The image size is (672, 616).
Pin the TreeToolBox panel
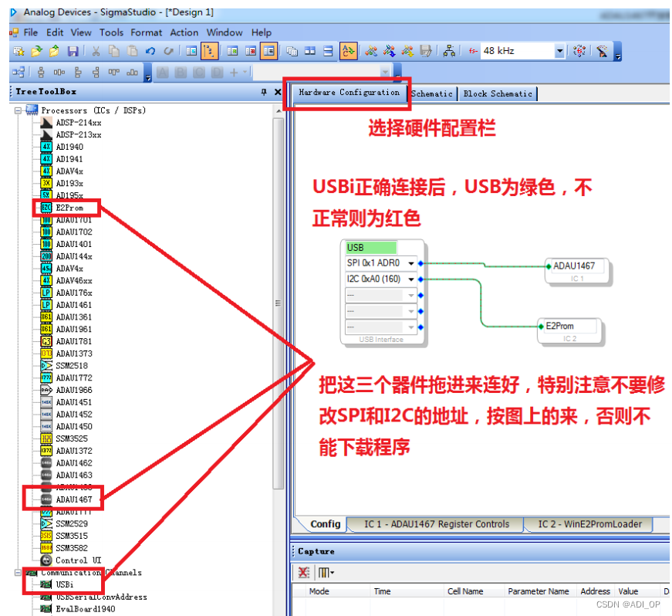[264, 92]
